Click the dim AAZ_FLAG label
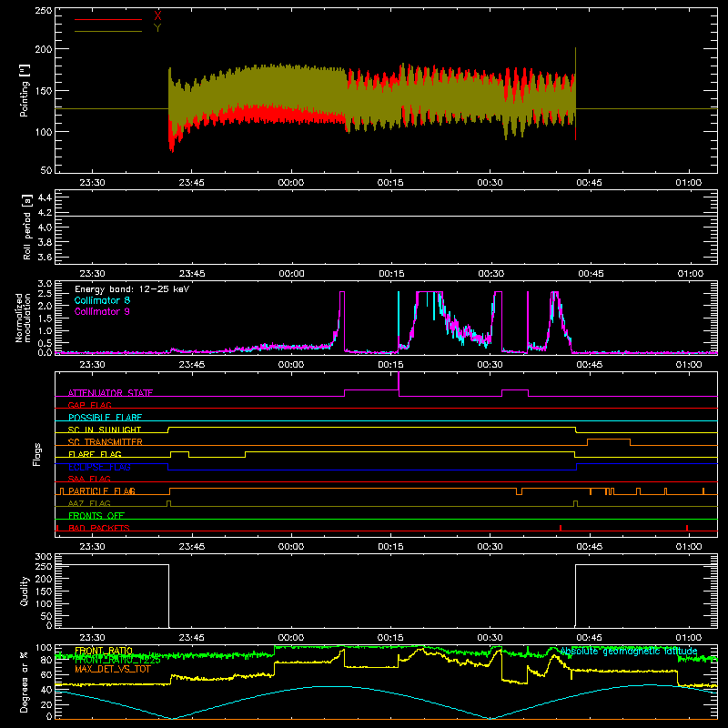The width and height of the screenshot is (728, 728). [89, 503]
